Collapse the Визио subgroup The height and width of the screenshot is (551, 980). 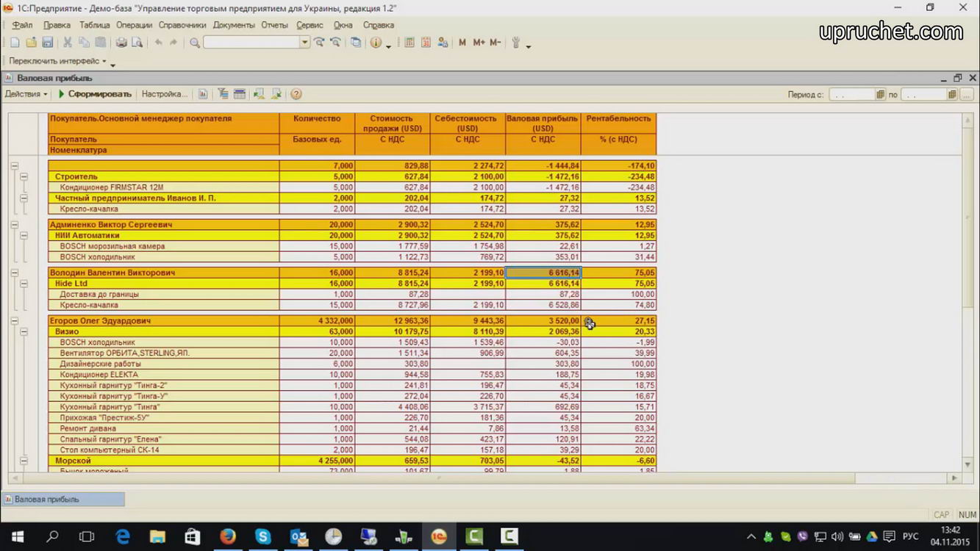(x=24, y=332)
